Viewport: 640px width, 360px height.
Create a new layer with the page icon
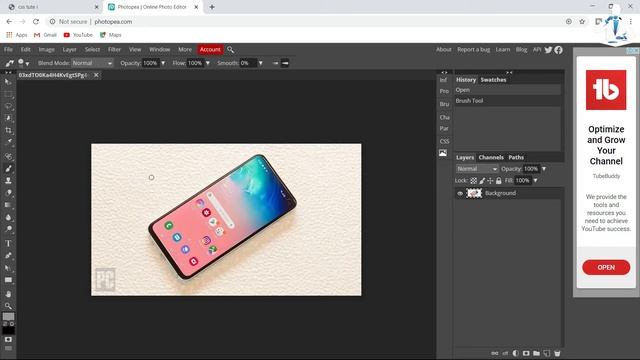(547, 353)
